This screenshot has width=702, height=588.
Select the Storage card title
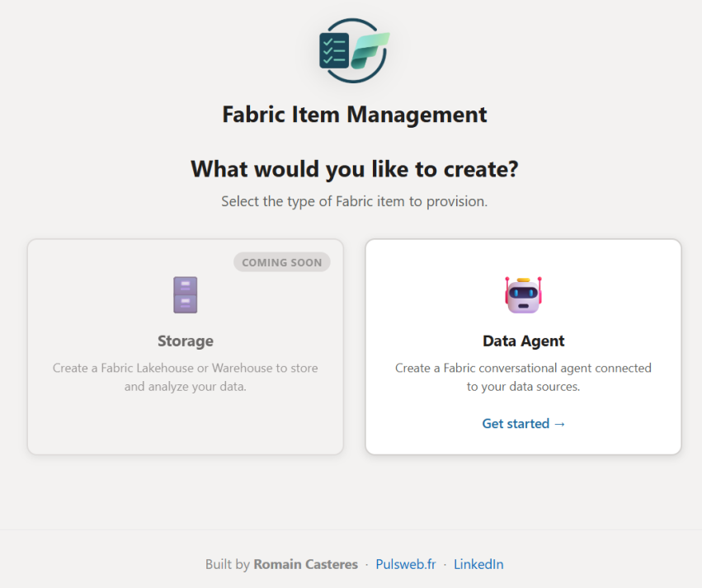click(186, 341)
